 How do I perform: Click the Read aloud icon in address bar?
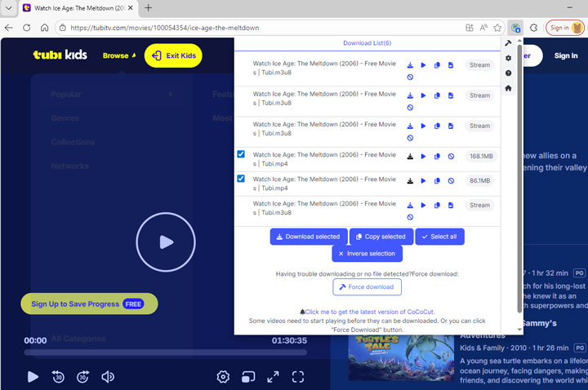pyautogui.click(x=483, y=28)
